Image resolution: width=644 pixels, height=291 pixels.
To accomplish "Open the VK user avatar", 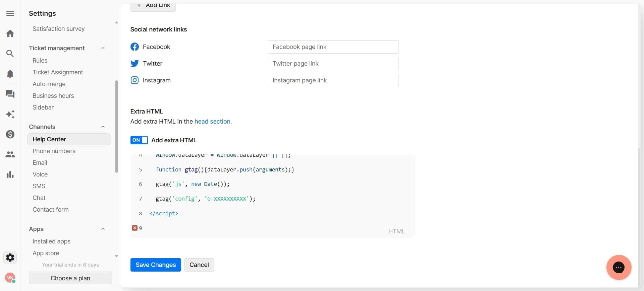I will point(10,278).
